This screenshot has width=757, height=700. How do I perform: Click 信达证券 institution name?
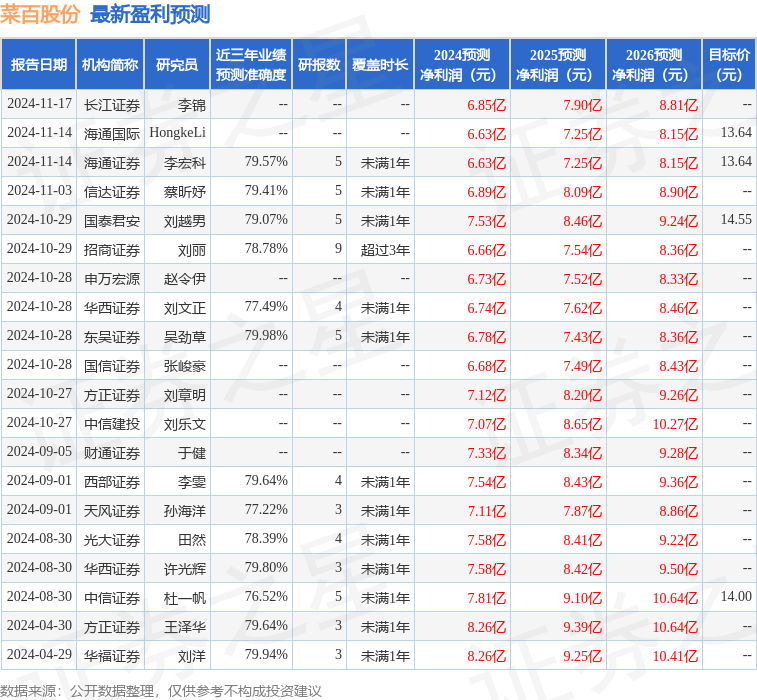tap(112, 192)
